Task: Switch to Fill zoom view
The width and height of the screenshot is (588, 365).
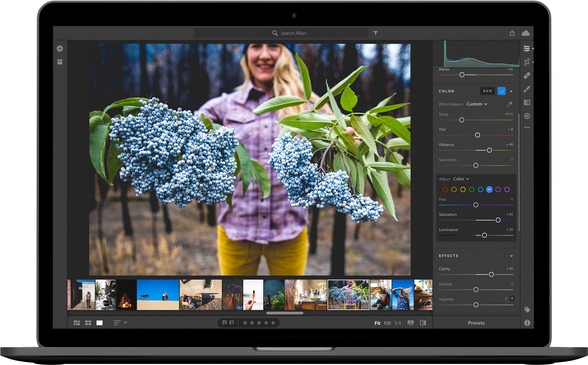Action: tap(387, 323)
